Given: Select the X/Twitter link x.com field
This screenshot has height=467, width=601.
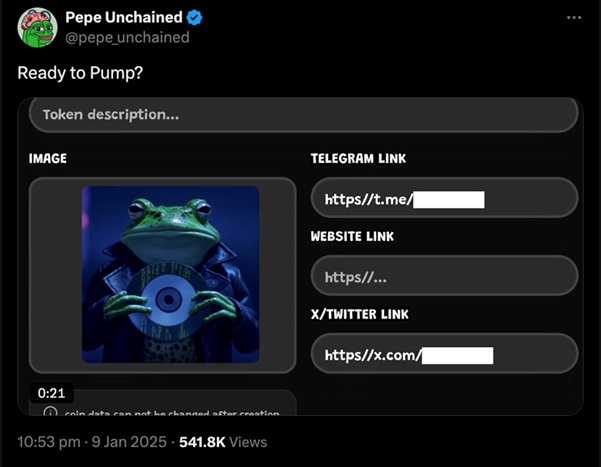Looking at the screenshot, I should (x=444, y=354).
